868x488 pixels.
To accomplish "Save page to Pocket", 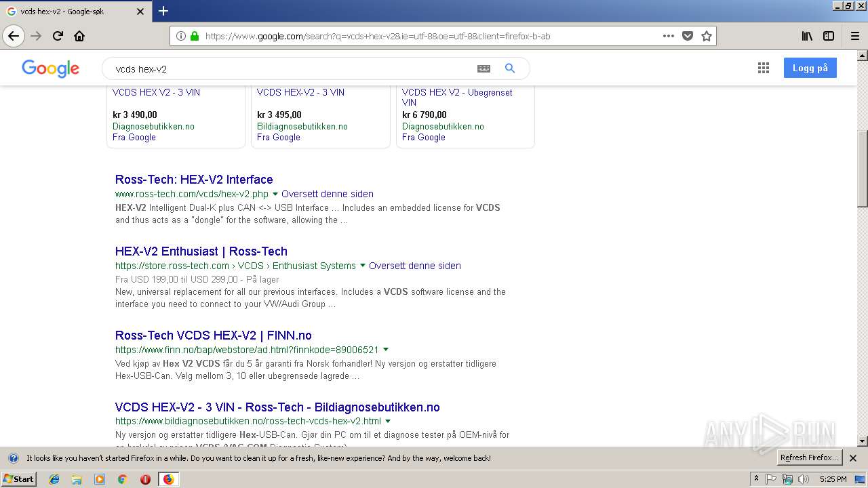I will point(688,36).
